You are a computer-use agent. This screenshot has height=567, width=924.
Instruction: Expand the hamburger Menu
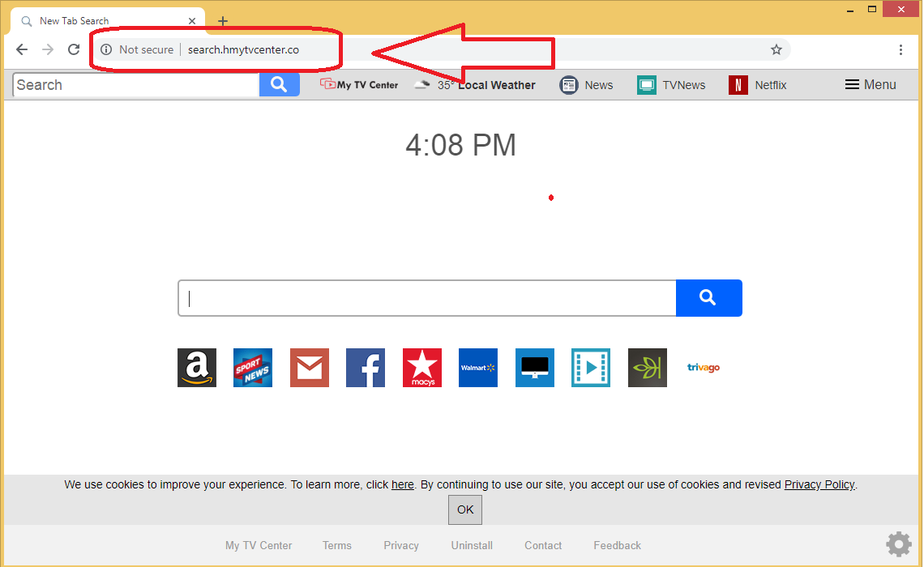[871, 85]
